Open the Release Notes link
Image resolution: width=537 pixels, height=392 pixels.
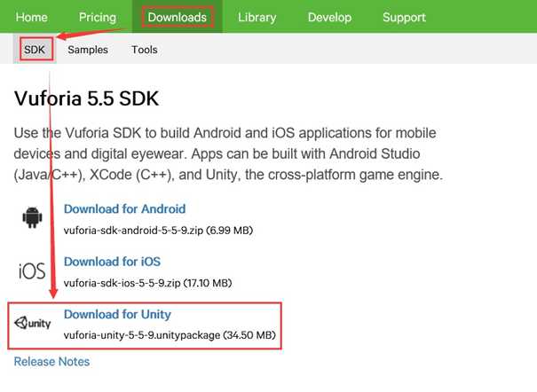[x=51, y=362]
